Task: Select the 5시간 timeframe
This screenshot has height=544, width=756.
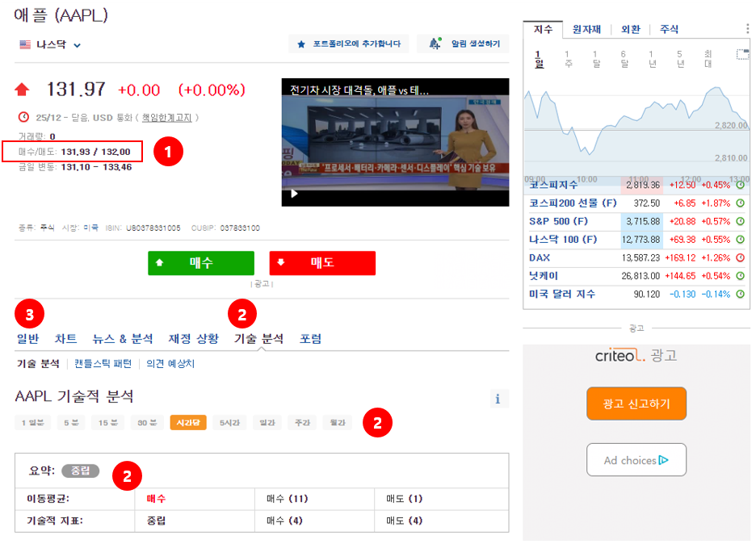Action: click(229, 423)
